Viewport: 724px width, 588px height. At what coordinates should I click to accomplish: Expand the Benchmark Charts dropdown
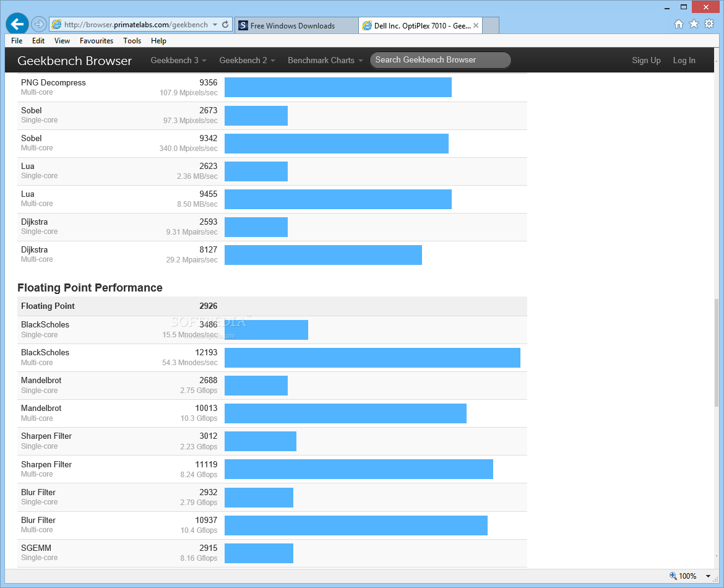point(325,60)
